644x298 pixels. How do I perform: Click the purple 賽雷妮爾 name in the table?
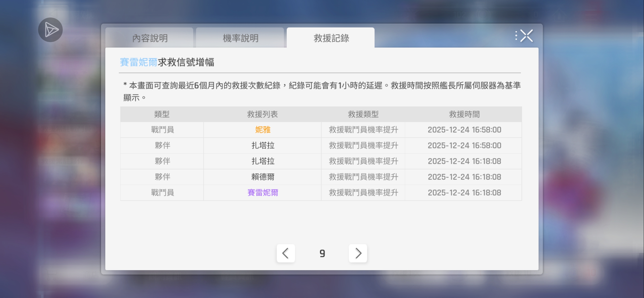click(x=263, y=193)
